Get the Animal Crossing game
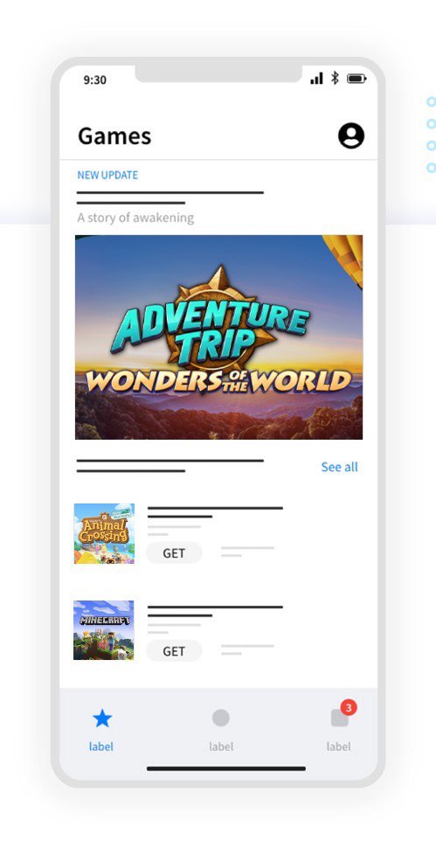 tap(174, 553)
